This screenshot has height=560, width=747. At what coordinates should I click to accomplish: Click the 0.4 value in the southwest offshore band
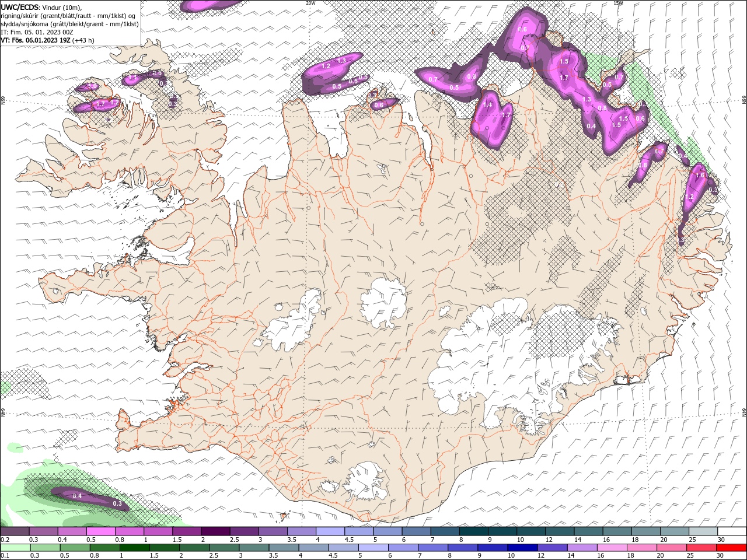click(x=77, y=496)
